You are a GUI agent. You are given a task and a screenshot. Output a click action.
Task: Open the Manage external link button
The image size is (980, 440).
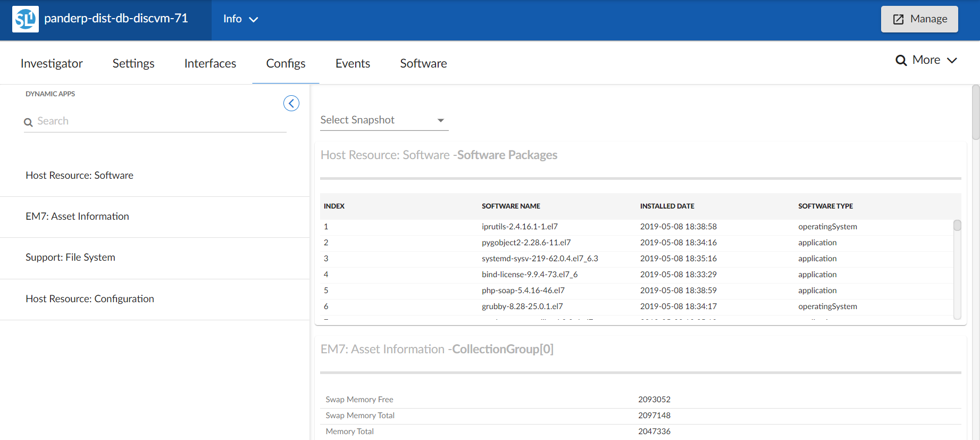919,19
